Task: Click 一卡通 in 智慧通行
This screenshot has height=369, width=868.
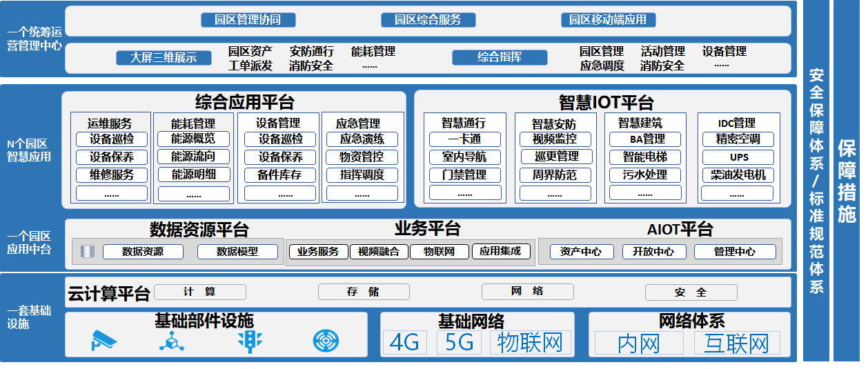Action: [x=464, y=139]
